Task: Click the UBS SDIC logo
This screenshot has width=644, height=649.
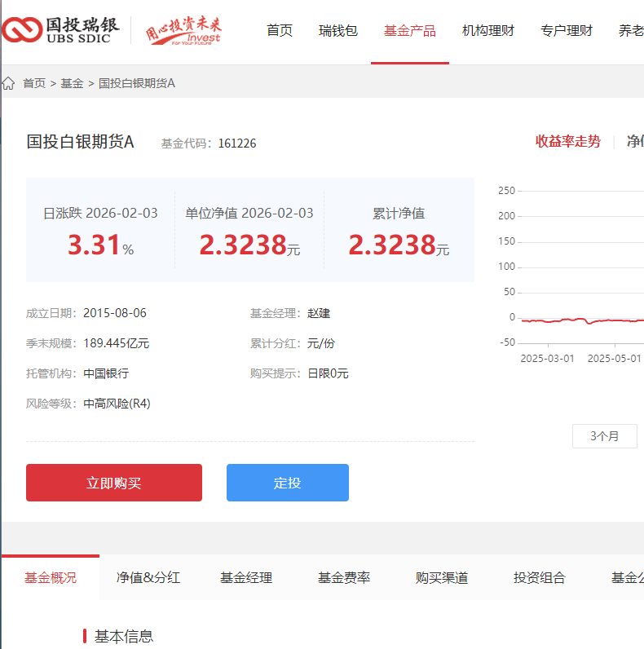Action: coord(60,30)
